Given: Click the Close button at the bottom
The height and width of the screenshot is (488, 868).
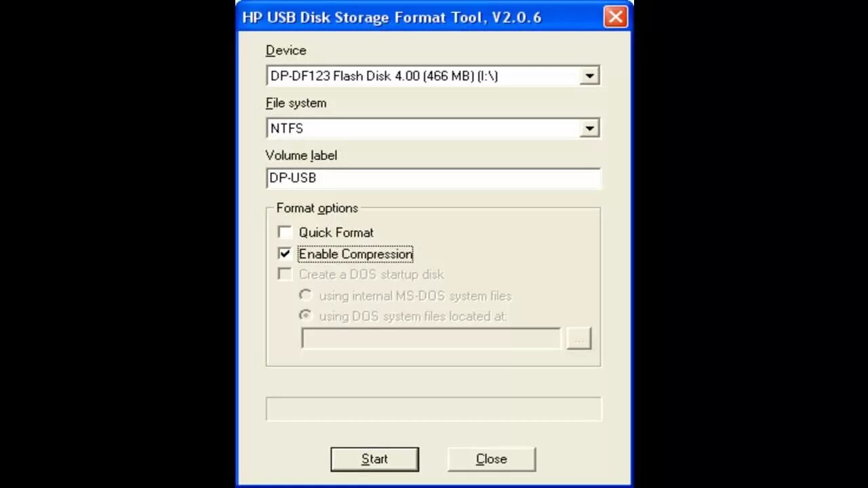Looking at the screenshot, I should [x=491, y=460].
